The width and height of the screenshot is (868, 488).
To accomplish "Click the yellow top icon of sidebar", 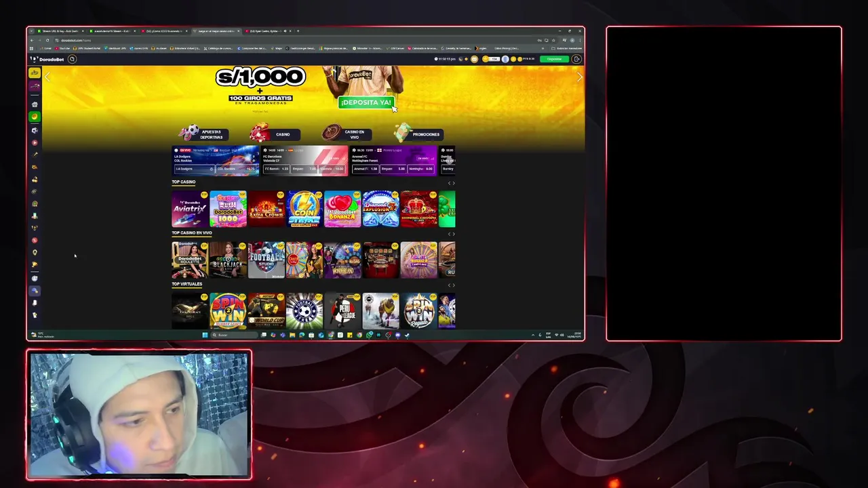I will tap(35, 73).
